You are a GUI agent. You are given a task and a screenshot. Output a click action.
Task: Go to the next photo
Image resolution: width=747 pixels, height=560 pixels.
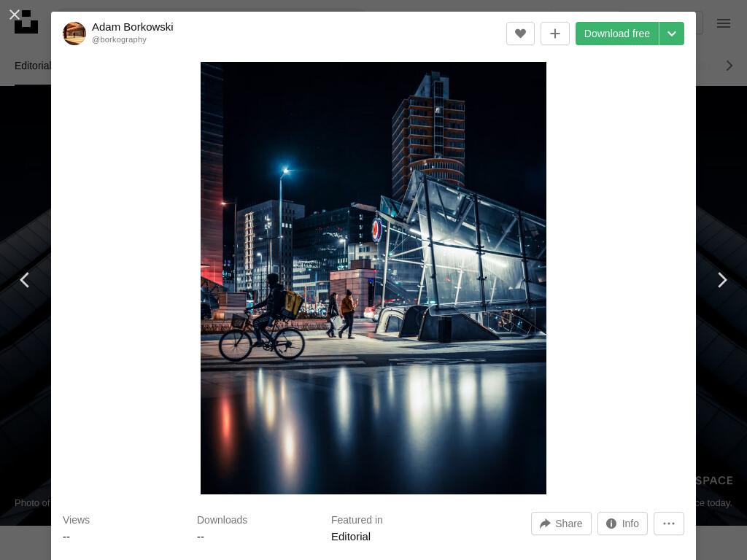[x=722, y=280]
